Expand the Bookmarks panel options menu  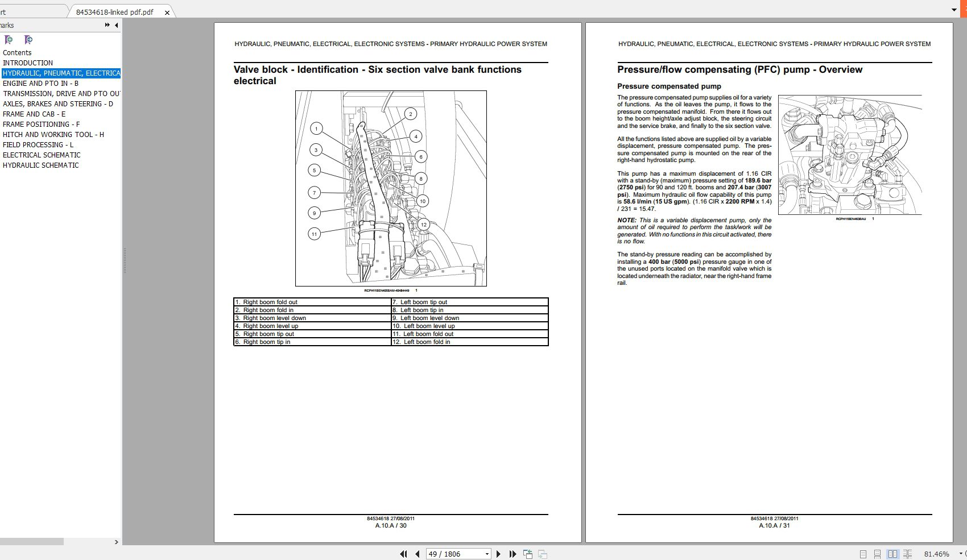point(106,25)
